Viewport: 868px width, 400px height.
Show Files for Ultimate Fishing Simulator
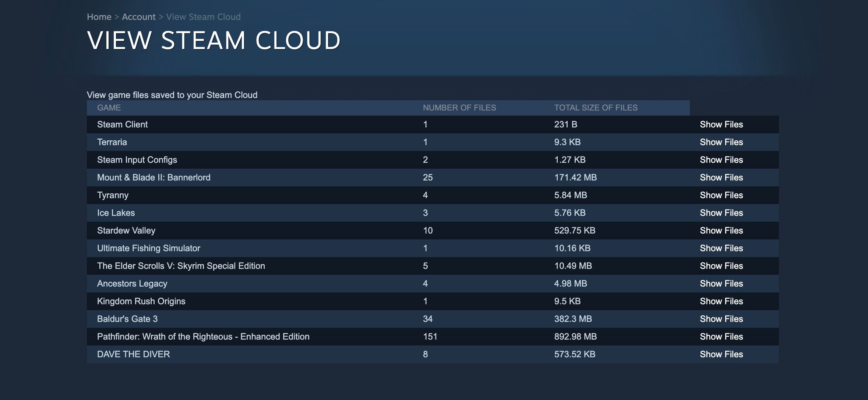721,248
